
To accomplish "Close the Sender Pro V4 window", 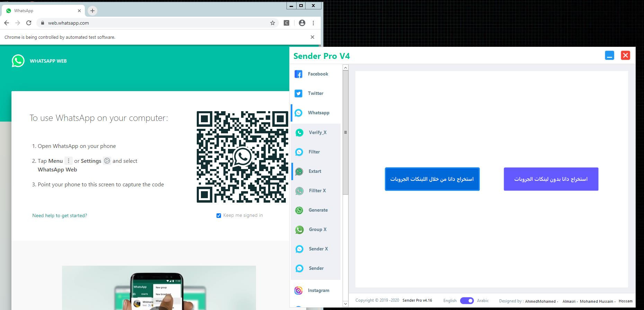I will (x=625, y=55).
